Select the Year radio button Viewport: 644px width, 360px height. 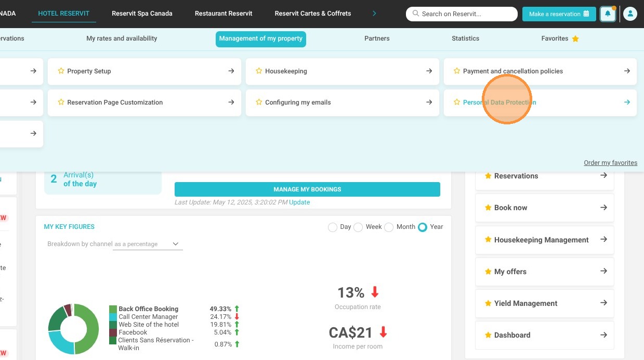click(423, 227)
